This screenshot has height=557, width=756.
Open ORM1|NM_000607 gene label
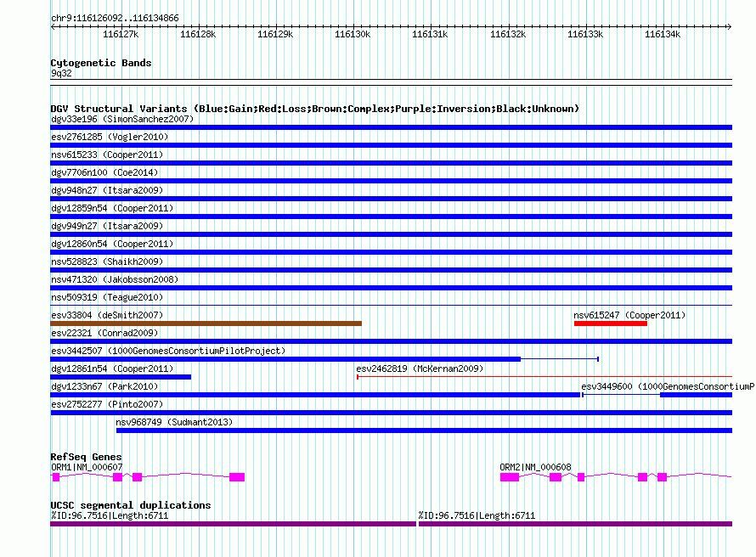point(87,467)
